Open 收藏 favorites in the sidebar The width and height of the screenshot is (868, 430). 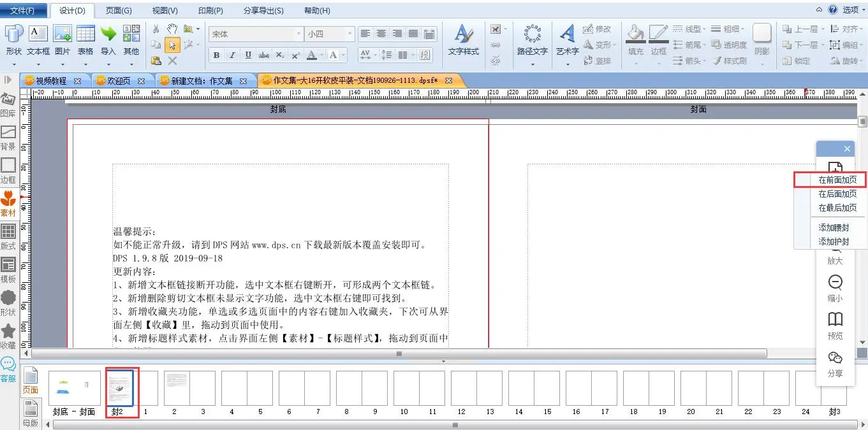8,337
